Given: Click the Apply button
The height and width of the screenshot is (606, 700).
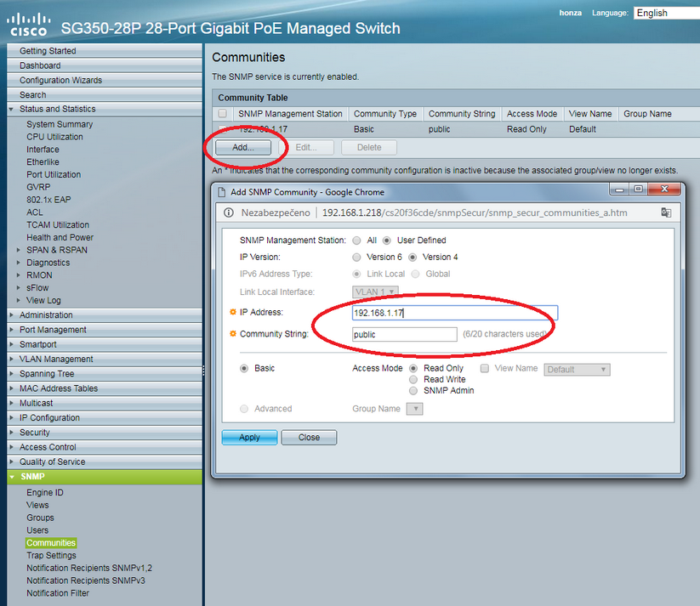Looking at the screenshot, I should (x=249, y=438).
